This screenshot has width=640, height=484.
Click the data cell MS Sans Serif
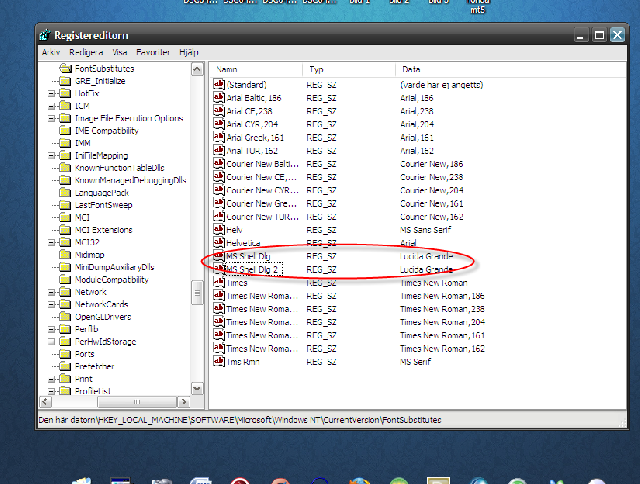tap(425, 230)
